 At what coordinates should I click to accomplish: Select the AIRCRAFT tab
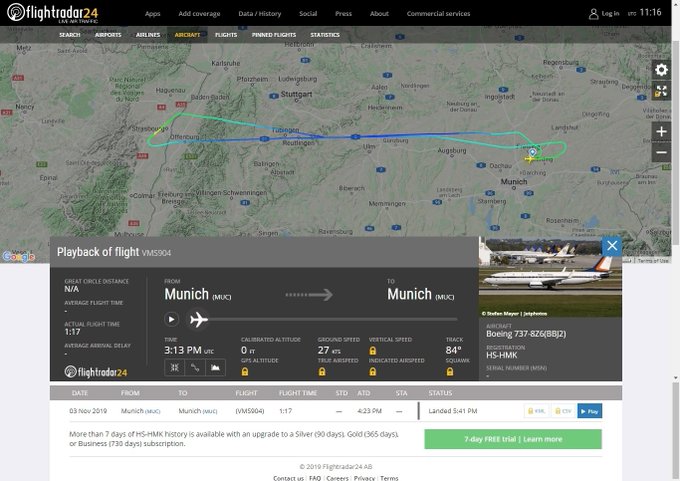187,35
